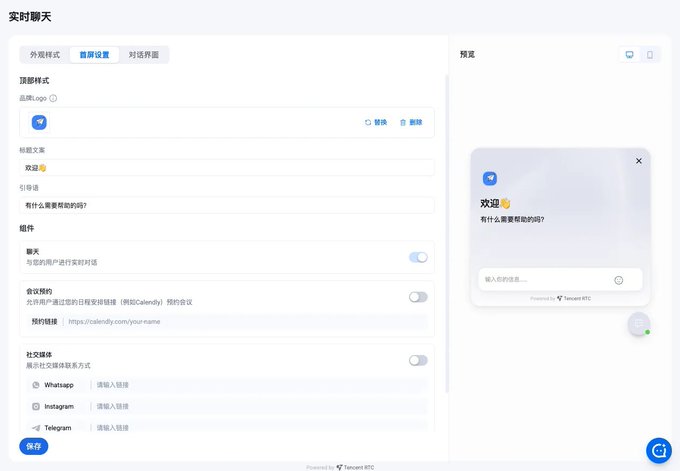This screenshot has width=680, height=471.
Task: Switch to the 对话界面 tab
Action: click(144, 55)
